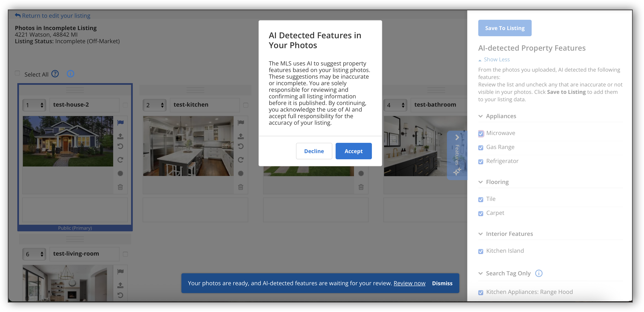The width and height of the screenshot is (644, 312).
Task: Click the Select All help question icon
Action: (55, 74)
